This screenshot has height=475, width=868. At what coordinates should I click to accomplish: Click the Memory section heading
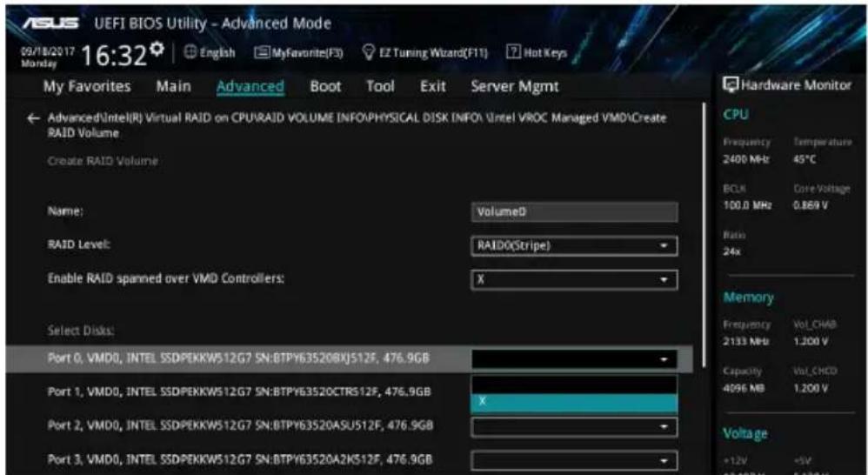pos(748,298)
